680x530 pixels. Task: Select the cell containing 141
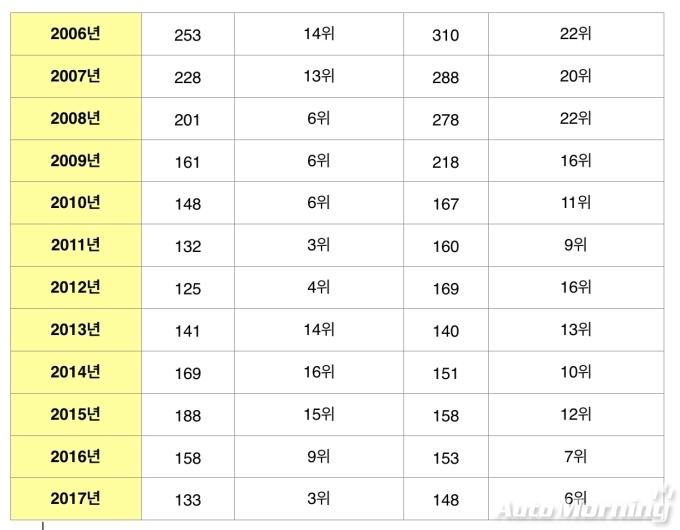(x=188, y=330)
